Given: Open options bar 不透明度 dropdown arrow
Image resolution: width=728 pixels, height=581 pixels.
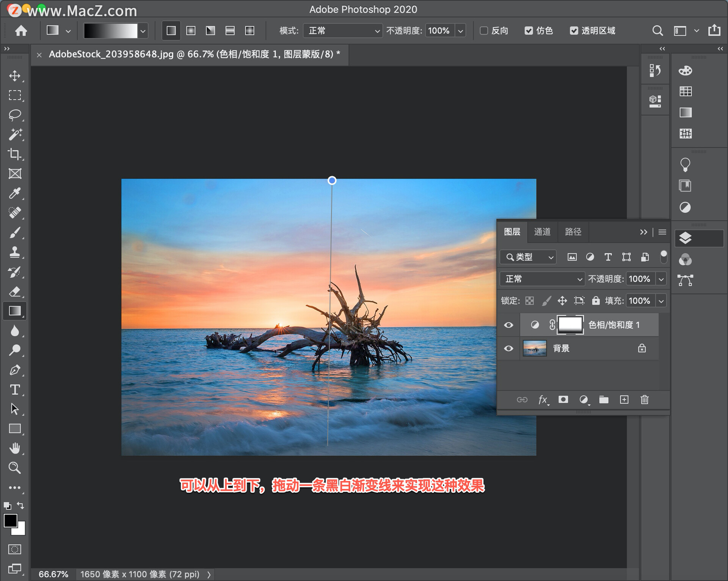Looking at the screenshot, I should coord(461,31).
